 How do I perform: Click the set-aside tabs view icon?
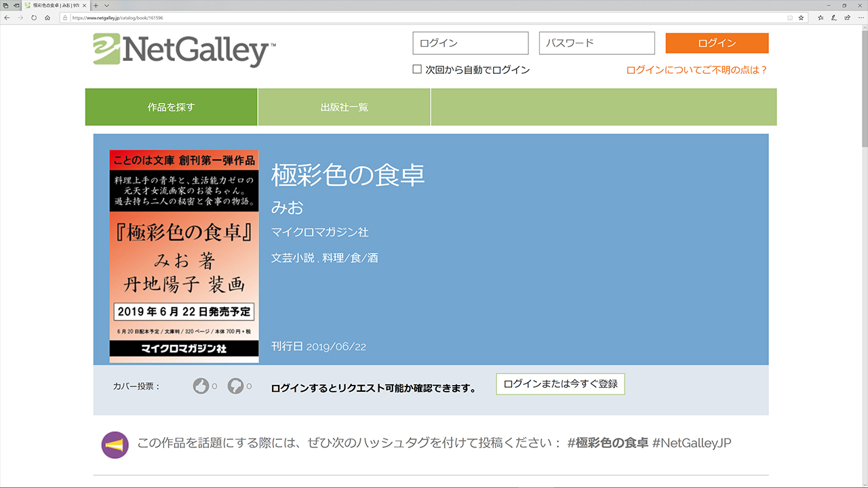5,5
